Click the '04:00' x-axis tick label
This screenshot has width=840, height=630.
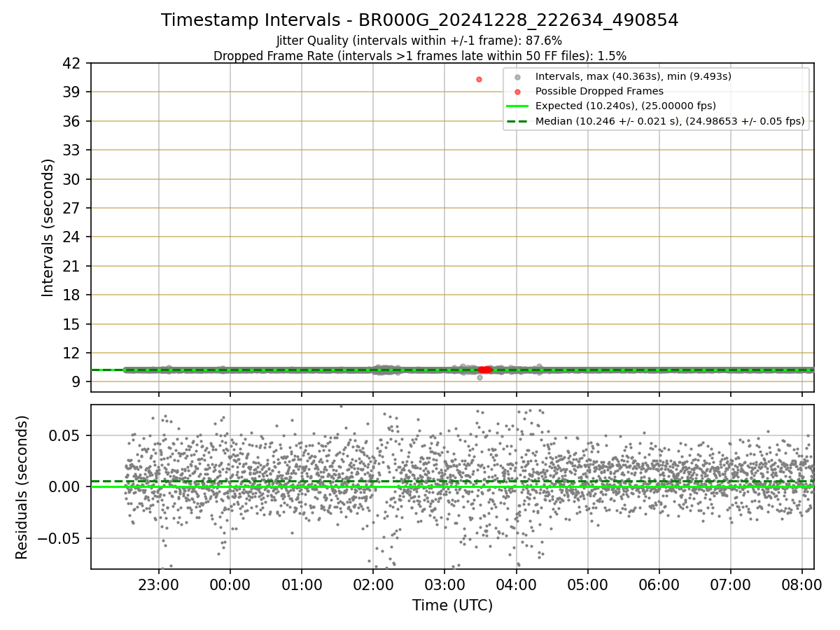pos(516,584)
